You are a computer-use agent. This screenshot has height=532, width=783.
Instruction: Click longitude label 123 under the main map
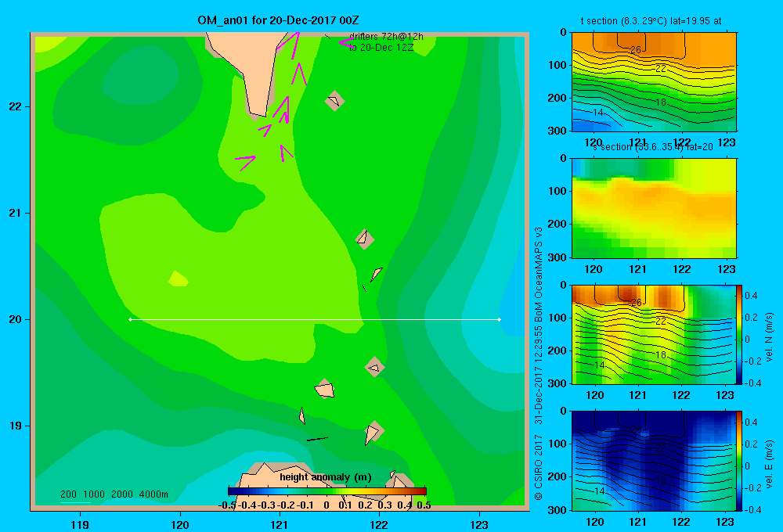479,524
